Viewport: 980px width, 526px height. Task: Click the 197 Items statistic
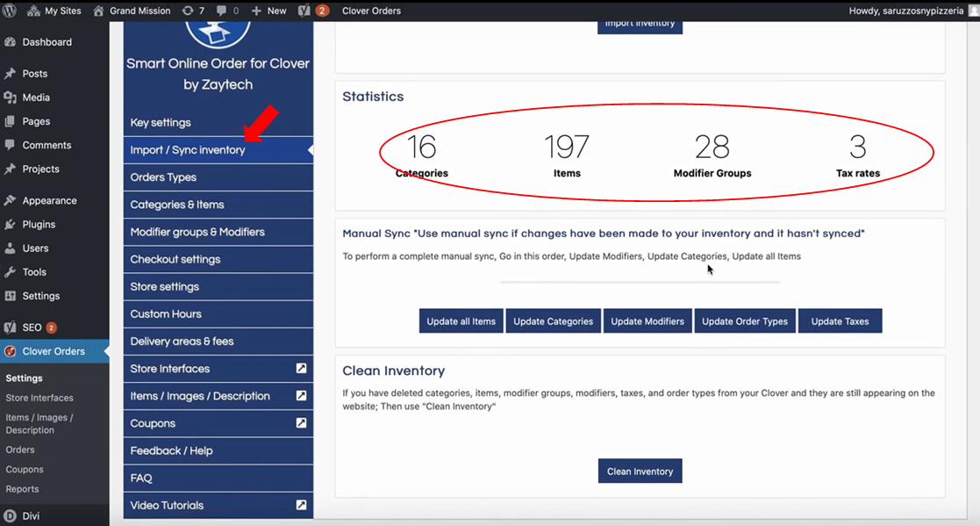(x=567, y=156)
